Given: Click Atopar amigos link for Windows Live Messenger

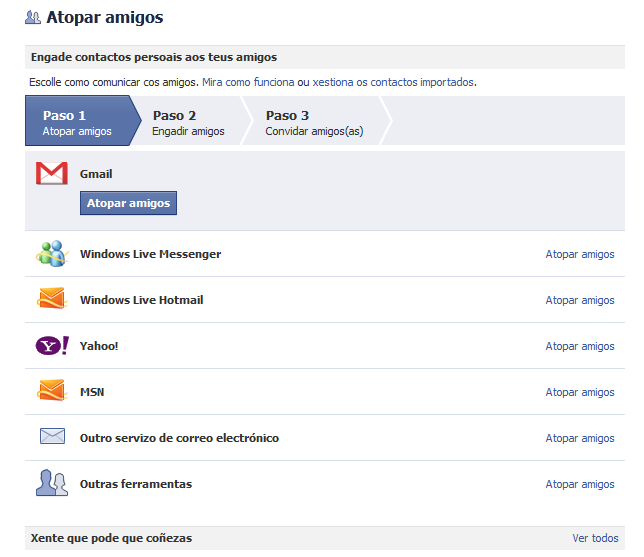Looking at the screenshot, I should pos(579,254).
